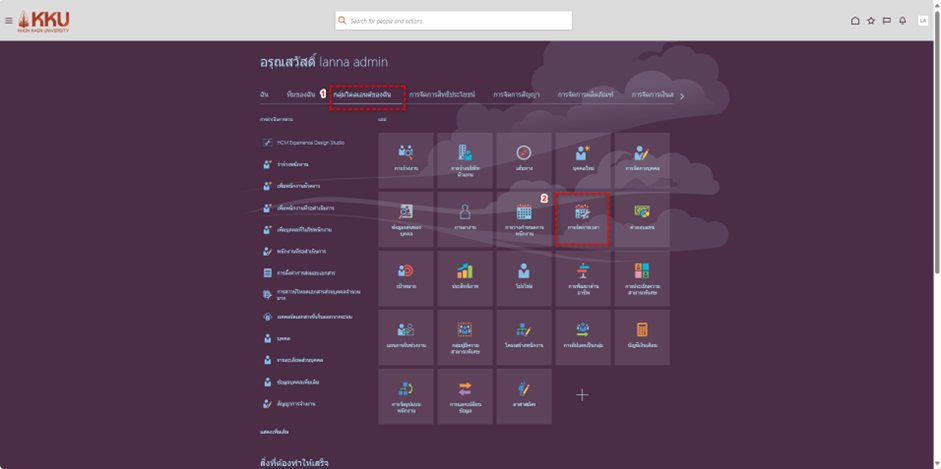
Task: Click the plus tile to add app
Action: [x=582, y=395]
